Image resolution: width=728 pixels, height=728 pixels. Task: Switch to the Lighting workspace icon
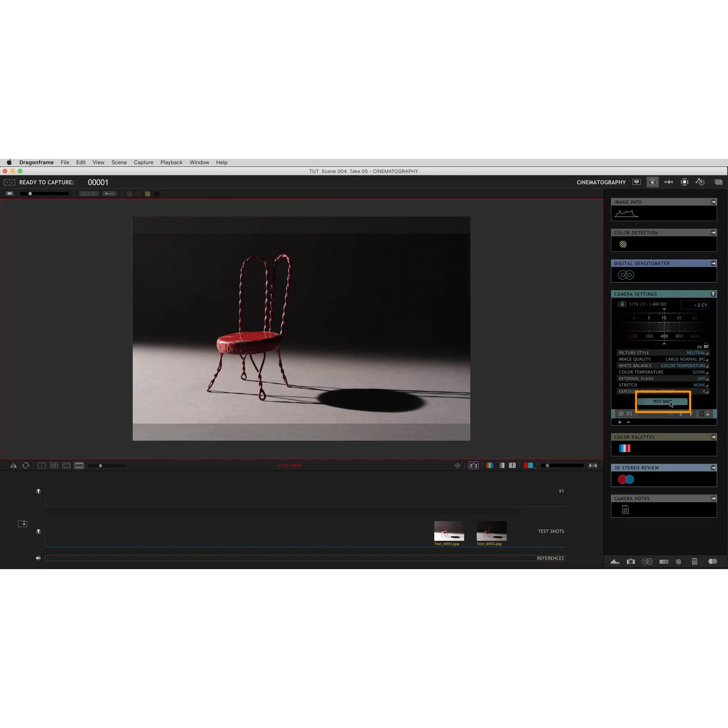click(684, 182)
